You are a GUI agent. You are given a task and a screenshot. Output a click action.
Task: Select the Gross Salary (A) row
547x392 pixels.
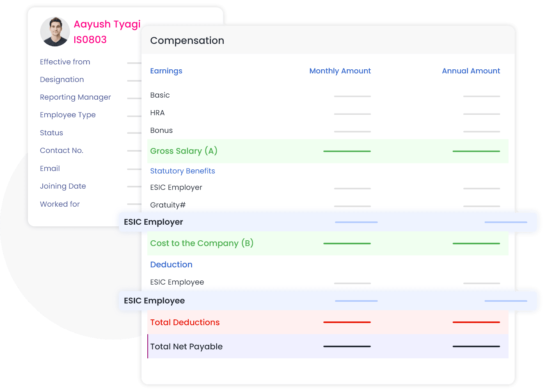click(184, 151)
